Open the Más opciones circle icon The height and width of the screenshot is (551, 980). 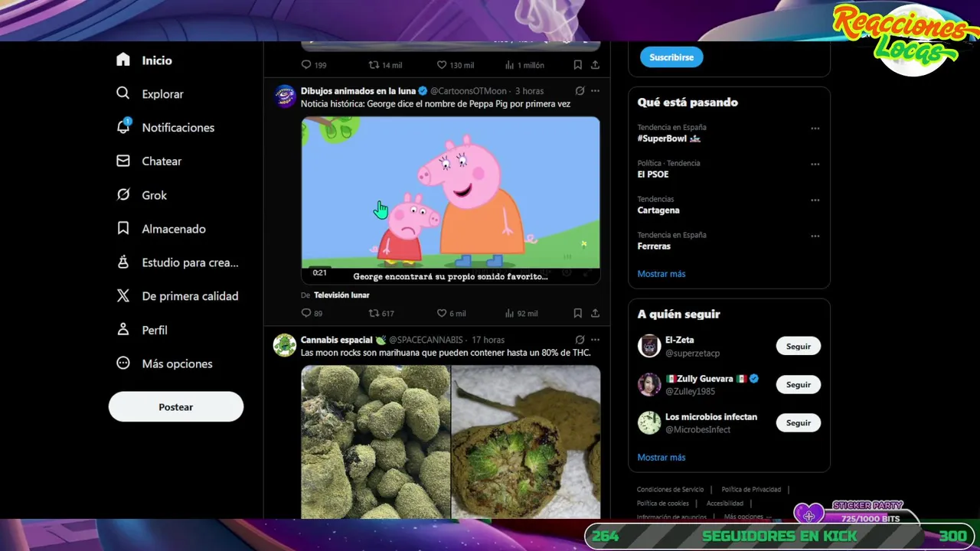click(123, 363)
